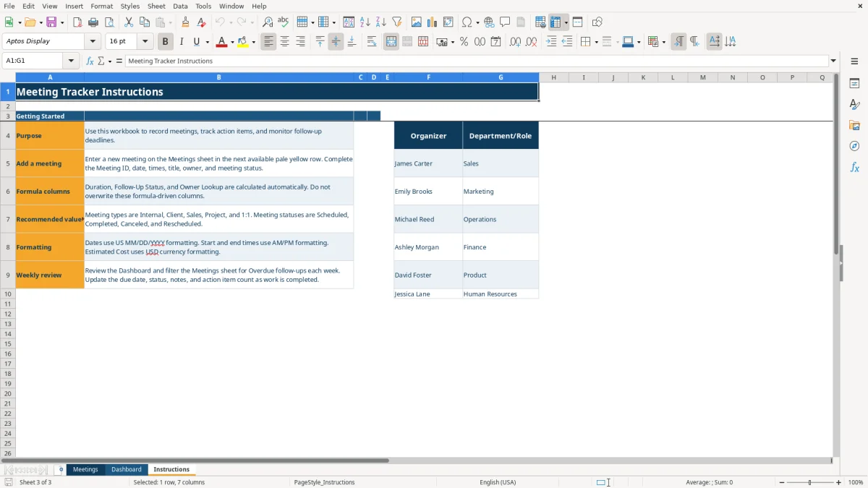Open the Data menu
This screenshot has width=868, height=488.
pos(180,6)
